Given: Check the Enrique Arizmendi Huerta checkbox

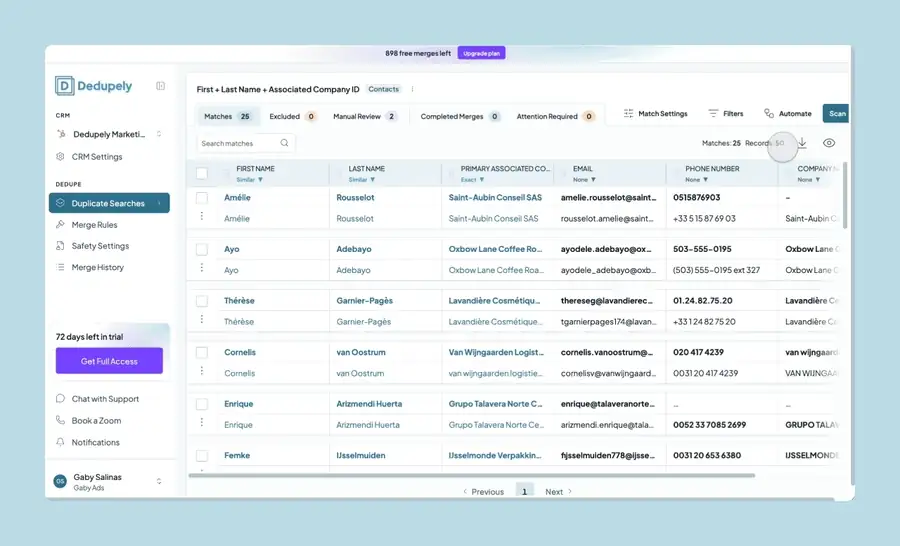Looking at the screenshot, I should point(202,404).
